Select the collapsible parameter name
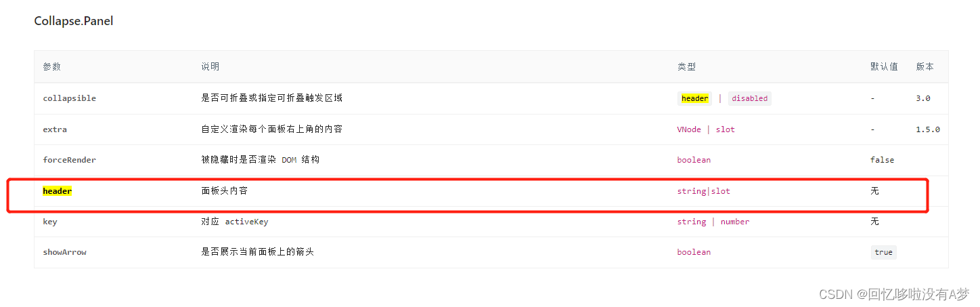980x307 pixels. [70, 98]
